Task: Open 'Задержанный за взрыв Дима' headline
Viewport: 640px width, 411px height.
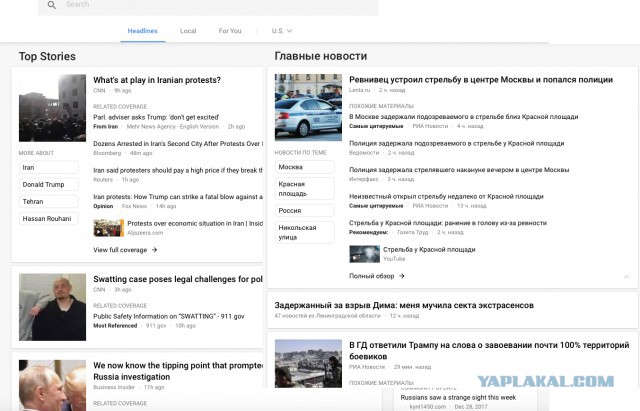Action: click(x=404, y=305)
